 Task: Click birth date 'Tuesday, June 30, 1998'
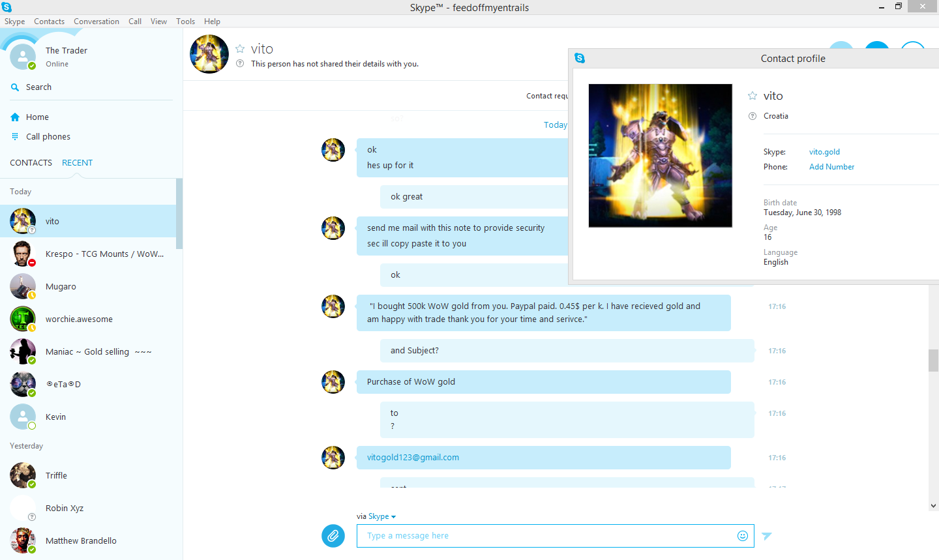coord(802,213)
